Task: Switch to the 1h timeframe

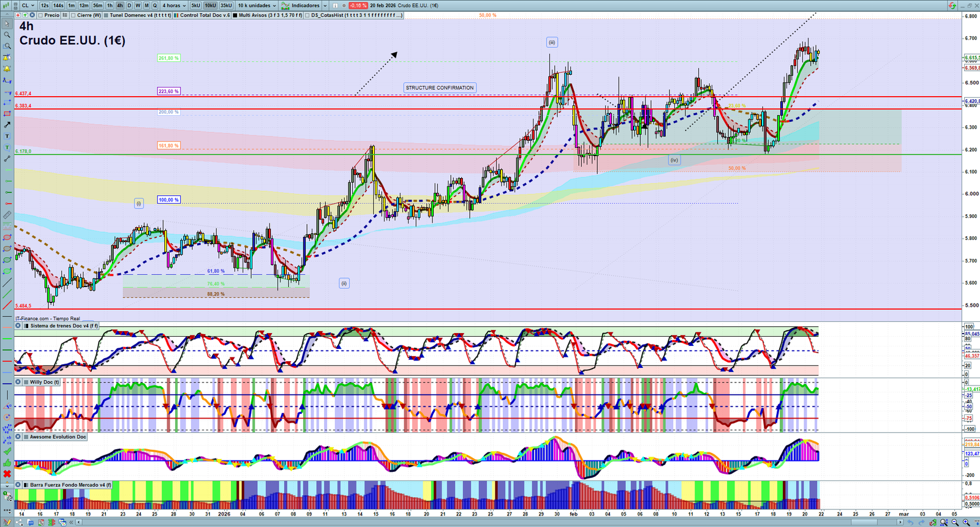Action: pyautogui.click(x=110, y=6)
